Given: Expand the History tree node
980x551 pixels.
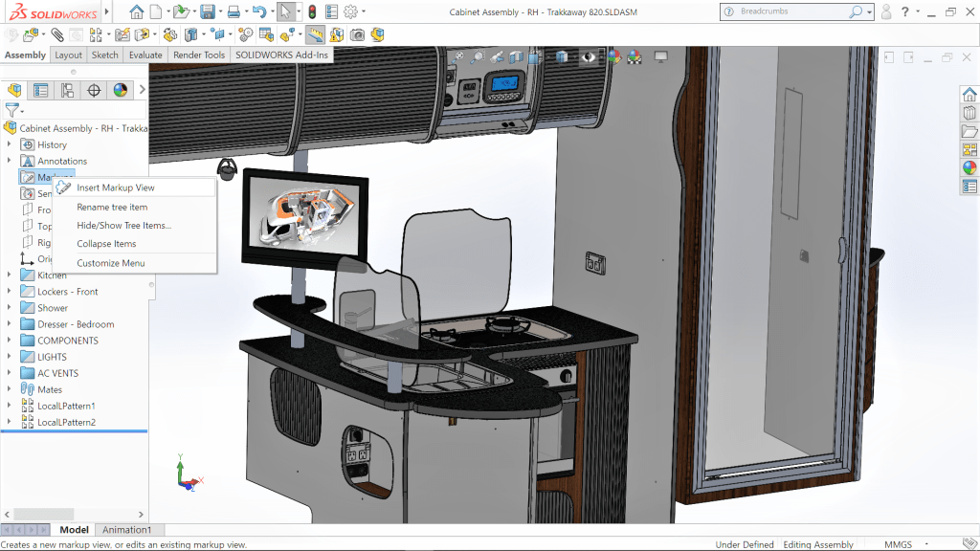Looking at the screenshot, I should tap(10, 144).
